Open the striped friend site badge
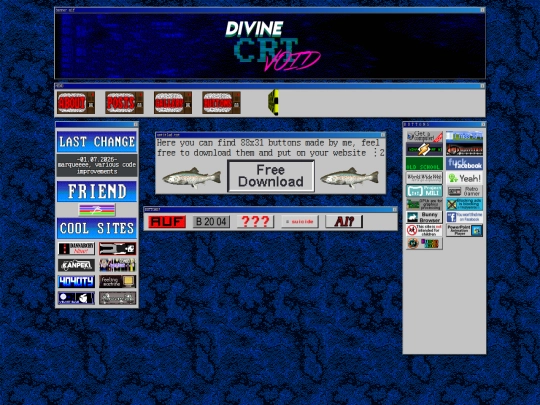Viewport: 540px width, 405px height. (97, 210)
